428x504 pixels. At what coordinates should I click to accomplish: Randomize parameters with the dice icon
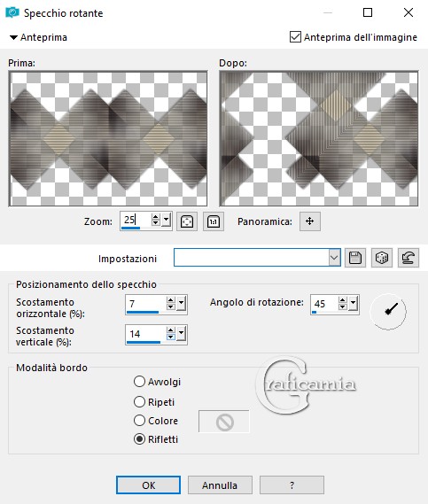point(382,258)
